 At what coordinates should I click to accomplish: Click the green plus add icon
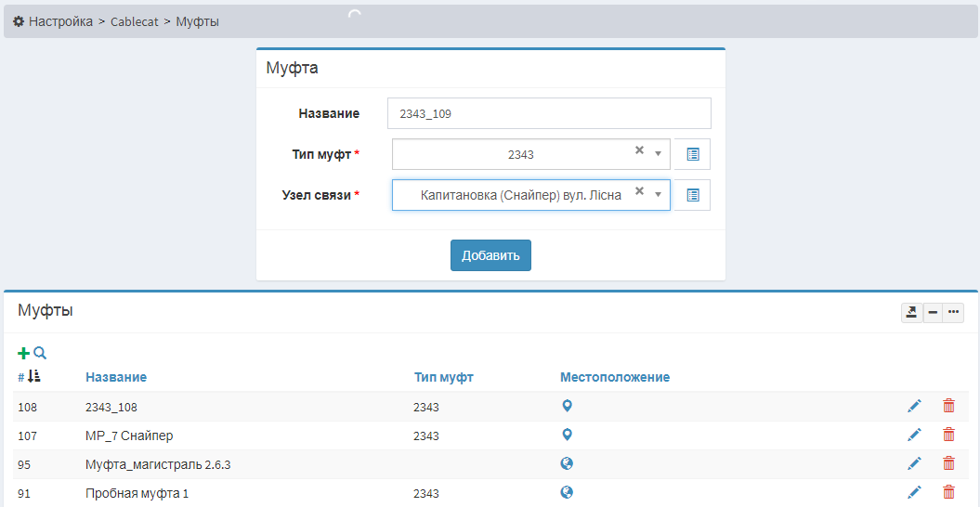[23, 353]
